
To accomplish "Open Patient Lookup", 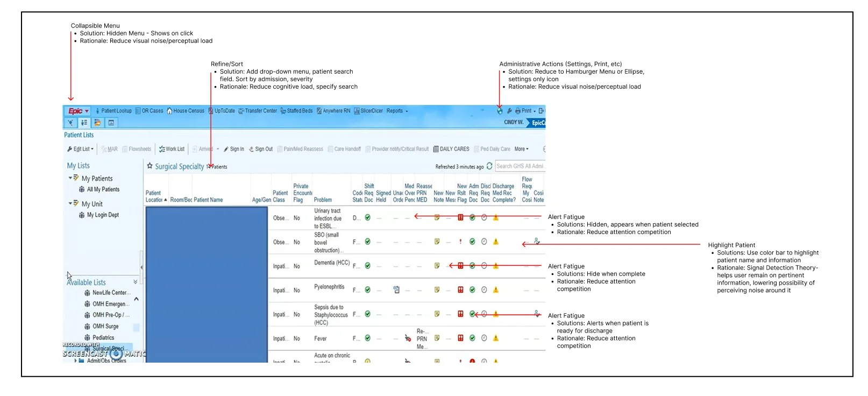I will click(x=113, y=111).
